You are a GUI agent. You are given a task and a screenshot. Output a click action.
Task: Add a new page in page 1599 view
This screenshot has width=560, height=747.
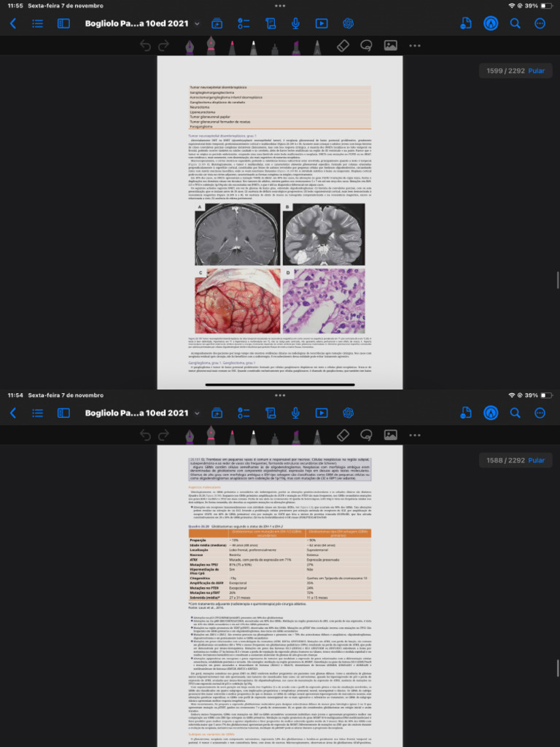[x=217, y=23]
